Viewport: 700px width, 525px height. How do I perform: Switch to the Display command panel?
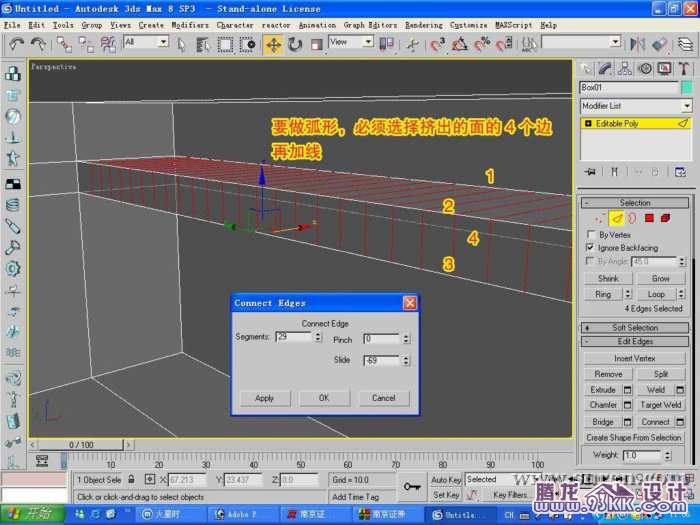[x=664, y=69]
